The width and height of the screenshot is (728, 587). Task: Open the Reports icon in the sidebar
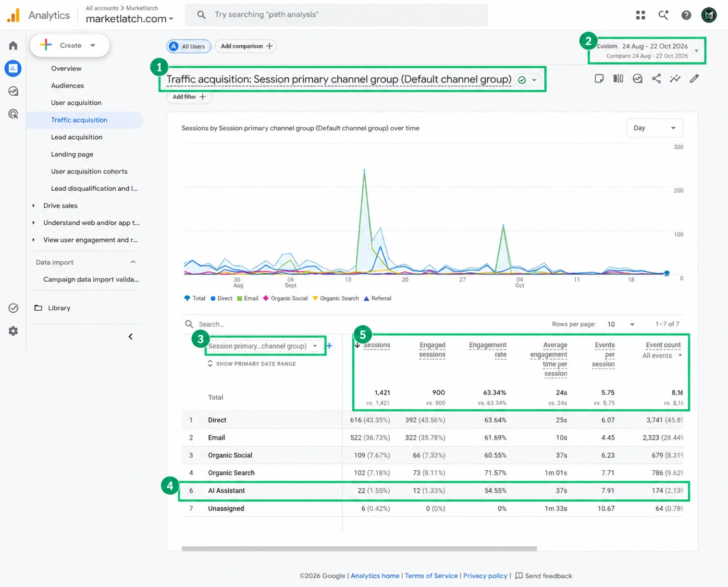(13, 68)
